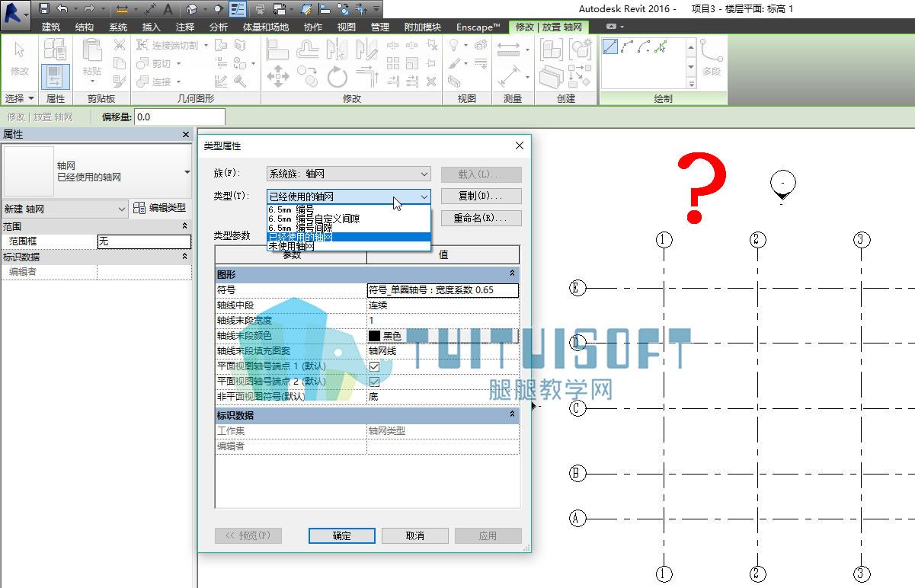Click the Cut scissors icon in clipboard panel
Image resolution: width=915 pixels, height=588 pixels.
coord(119,45)
